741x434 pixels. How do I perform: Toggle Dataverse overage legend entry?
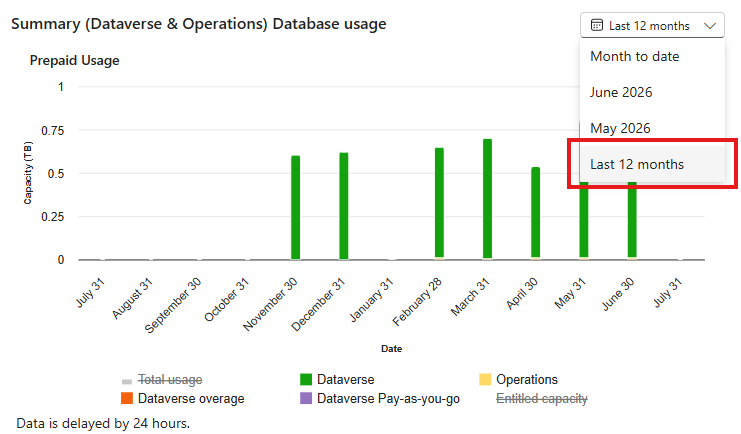click(x=183, y=399)
